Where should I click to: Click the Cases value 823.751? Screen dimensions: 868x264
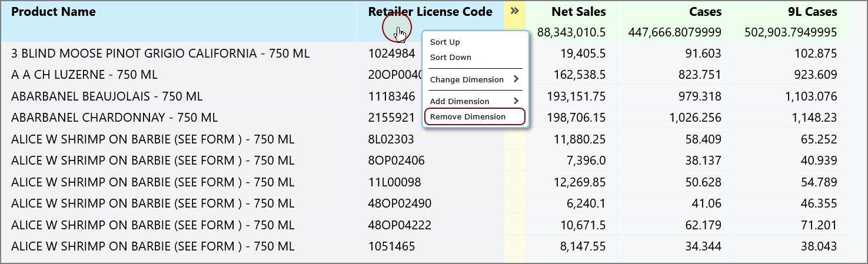(x=700, y=75)
